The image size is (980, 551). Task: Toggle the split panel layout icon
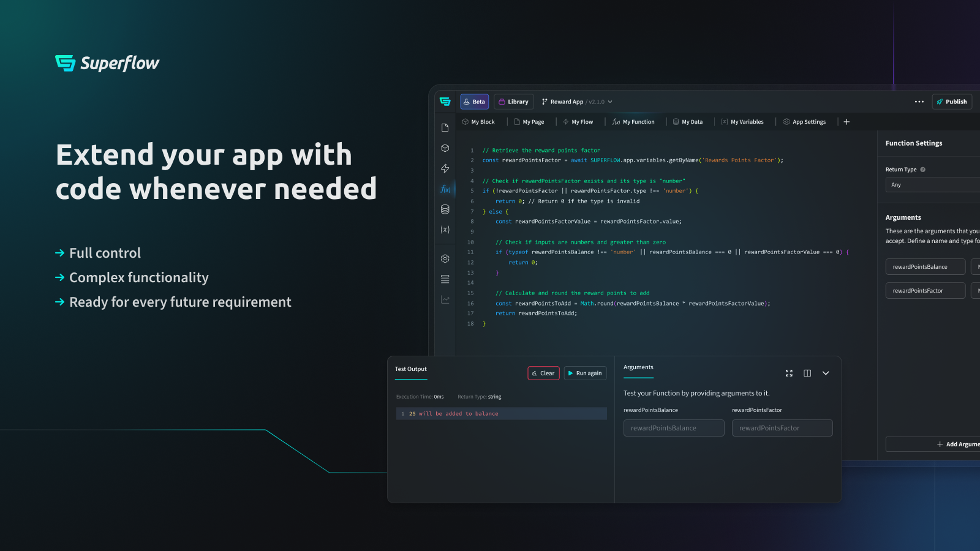(807, 373)
